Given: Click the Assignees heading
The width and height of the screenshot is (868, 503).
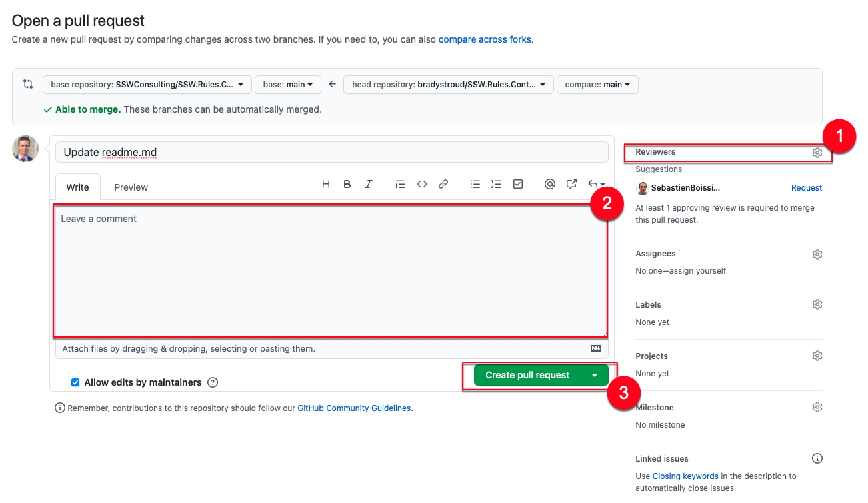Looking at the screenshot, I should click(x=655, y=254).
